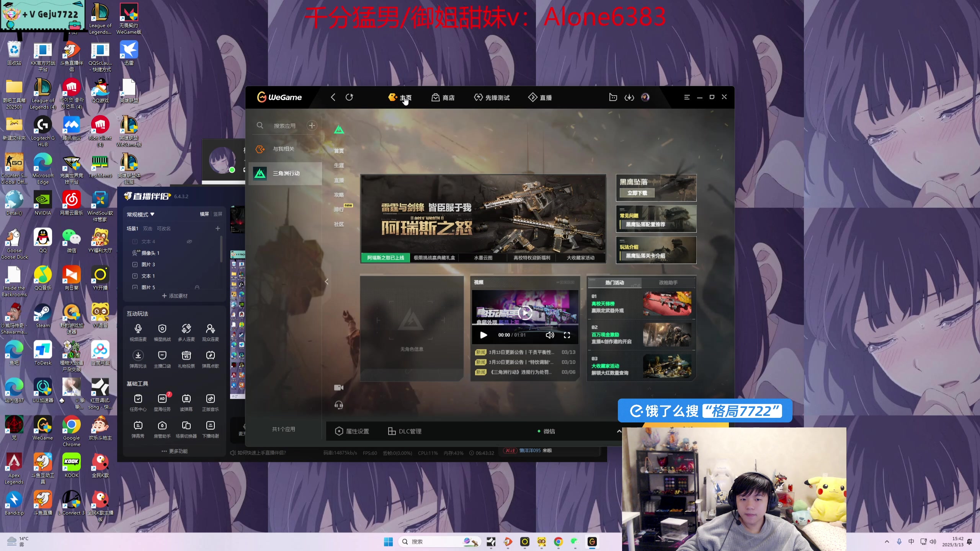Click 添加素材 in 直播伴侣

tap(175, 296)
